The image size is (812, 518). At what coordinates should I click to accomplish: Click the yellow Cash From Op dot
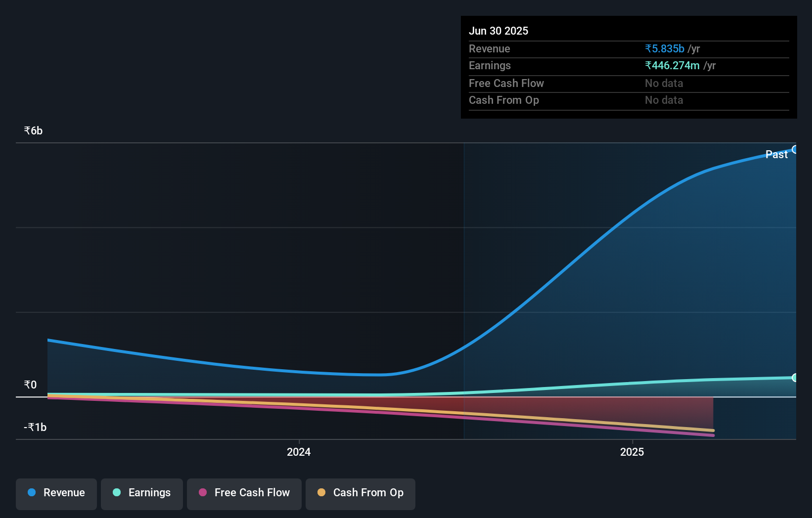(x=321, y=493)
